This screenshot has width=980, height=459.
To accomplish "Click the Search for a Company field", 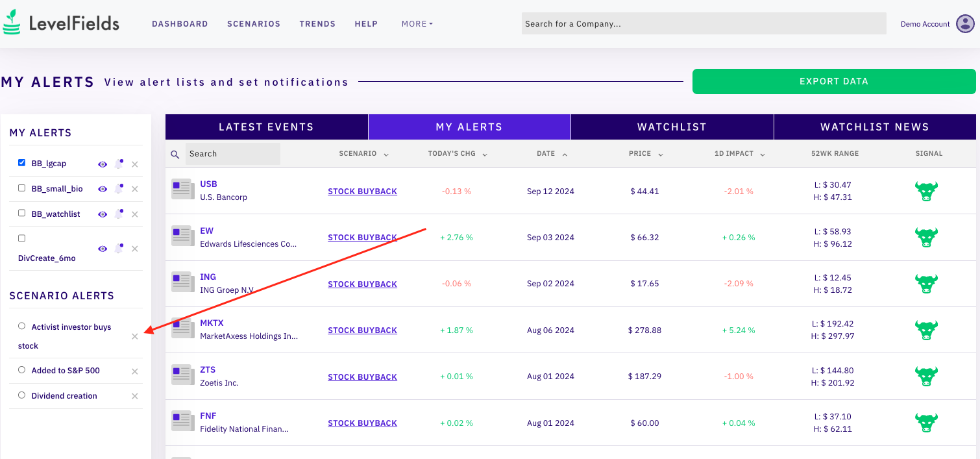I will click(x=704, y=24).
